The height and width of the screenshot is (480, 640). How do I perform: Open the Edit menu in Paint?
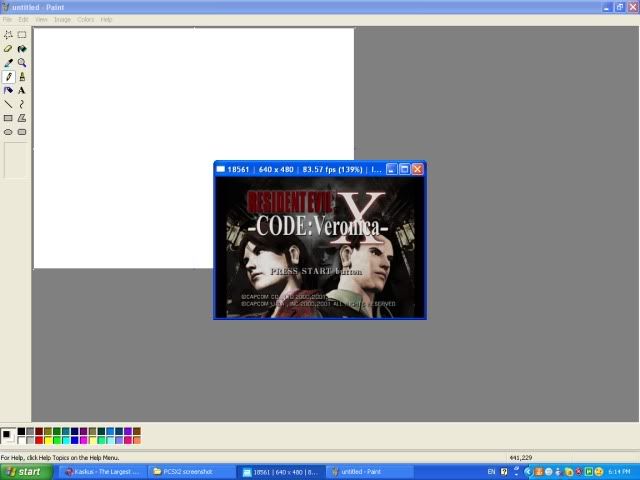tap(23, 20)
